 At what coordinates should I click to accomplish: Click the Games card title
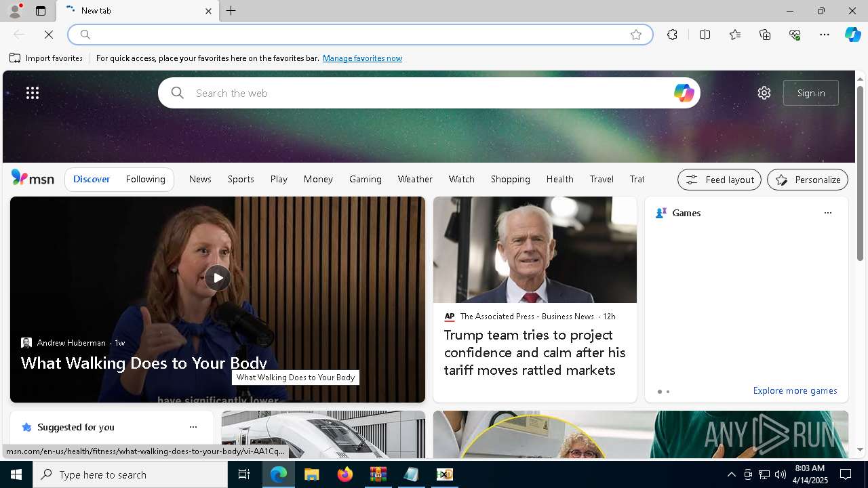pos(686,213)
